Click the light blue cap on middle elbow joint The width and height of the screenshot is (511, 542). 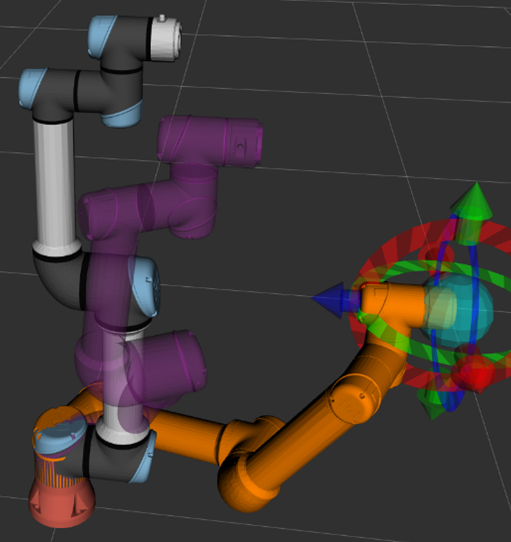[x=145, y=287]
